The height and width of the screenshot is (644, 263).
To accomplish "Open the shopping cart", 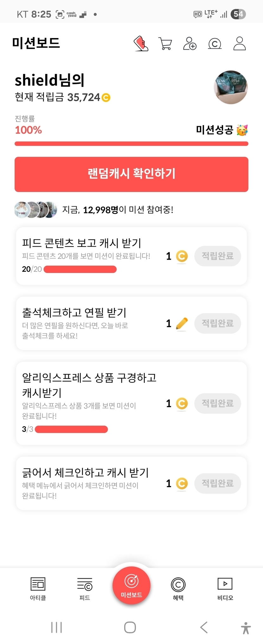I will tap(165, 43).
